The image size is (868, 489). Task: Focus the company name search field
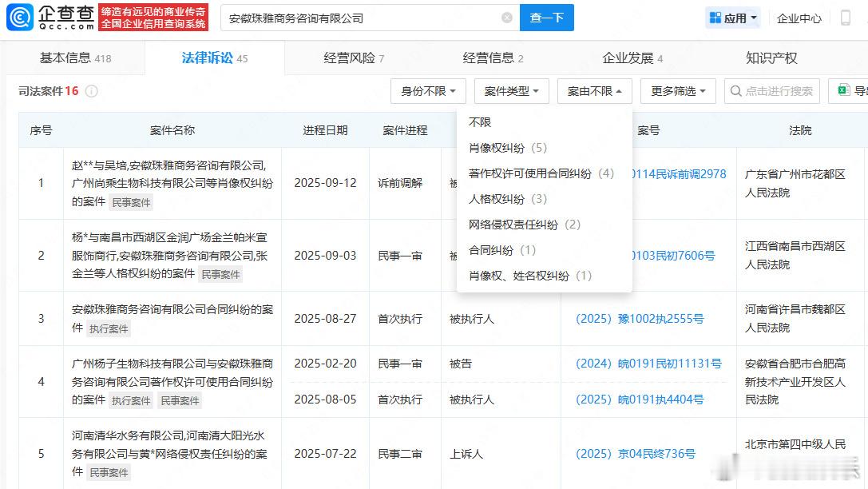coord(370,18)
